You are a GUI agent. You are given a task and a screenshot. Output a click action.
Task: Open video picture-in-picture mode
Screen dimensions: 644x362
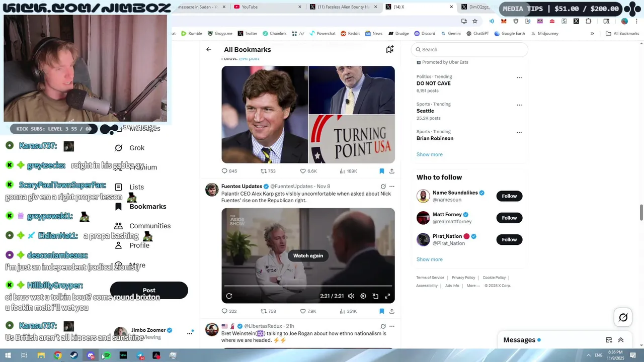click(x=375, y=296)
